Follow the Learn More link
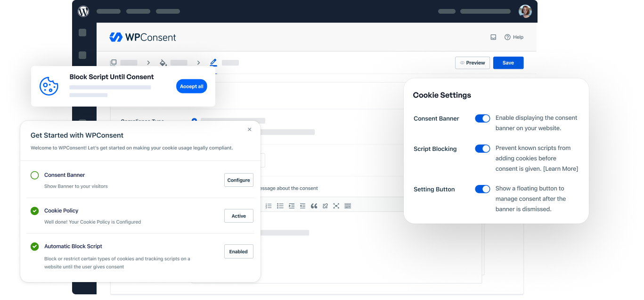 561,169
